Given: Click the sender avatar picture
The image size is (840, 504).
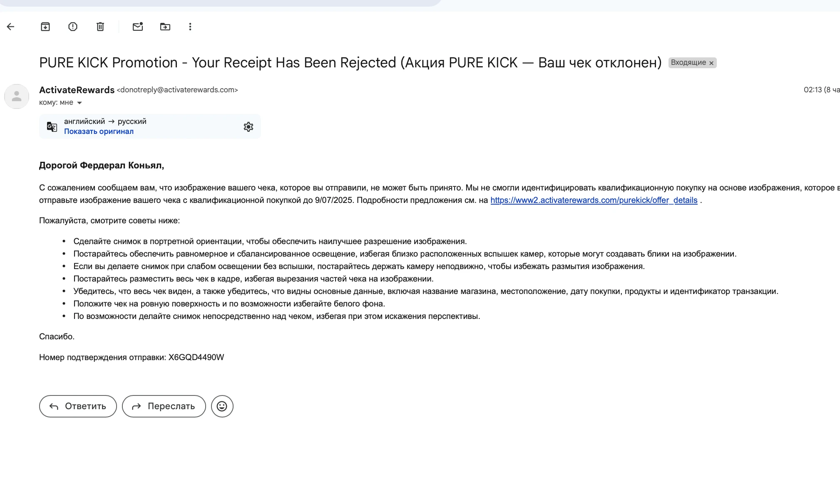Looking at the screenshot, I should [17, 96].
